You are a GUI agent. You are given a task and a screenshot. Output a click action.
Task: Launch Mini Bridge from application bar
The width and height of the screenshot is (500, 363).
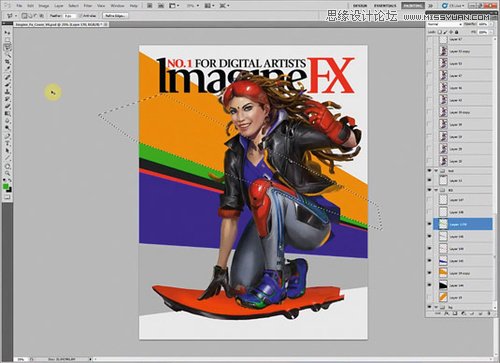click(x=161, y=6)
